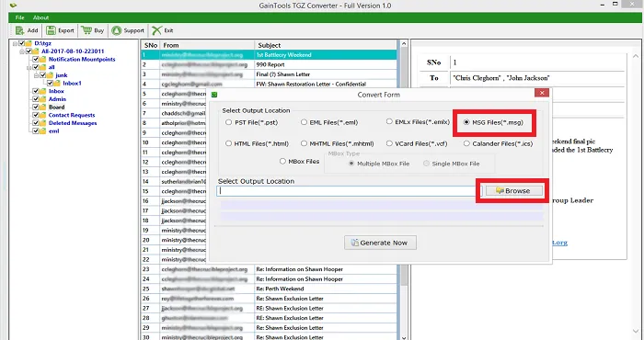Uncheck the Admin folder checkbox
This screenshot has height=340, width=644.
click(36, 99)
